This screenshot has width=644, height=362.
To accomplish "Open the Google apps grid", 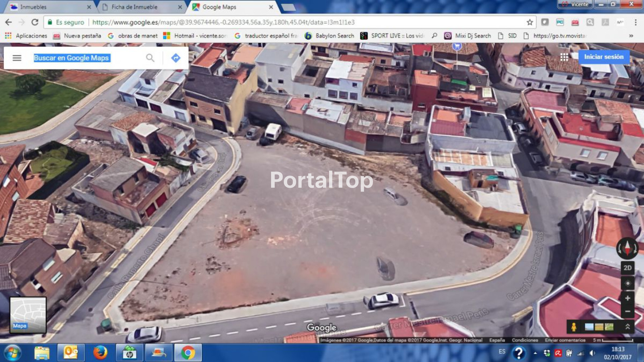I will 564,57.
